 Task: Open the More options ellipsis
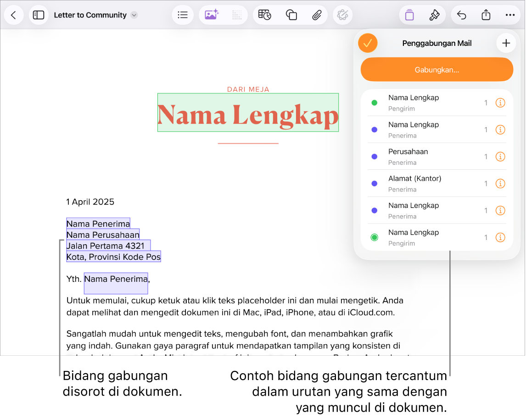[510, 15]
